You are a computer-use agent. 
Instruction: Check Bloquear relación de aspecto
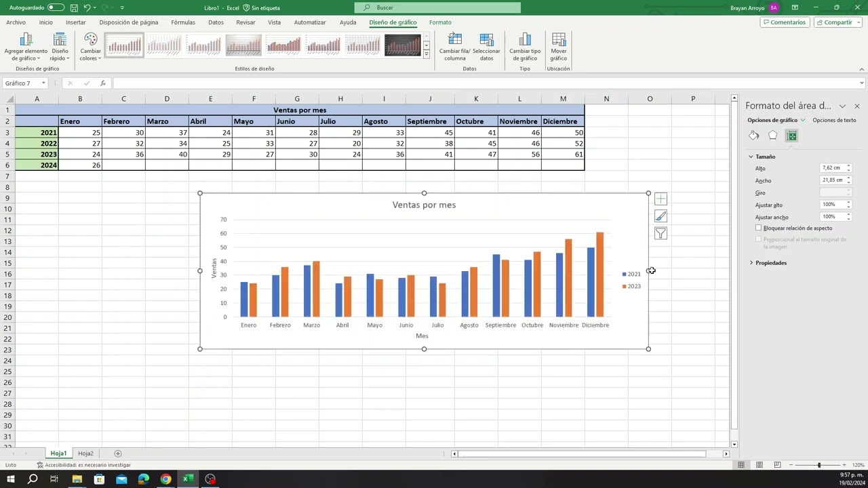[x=758, y=228]
